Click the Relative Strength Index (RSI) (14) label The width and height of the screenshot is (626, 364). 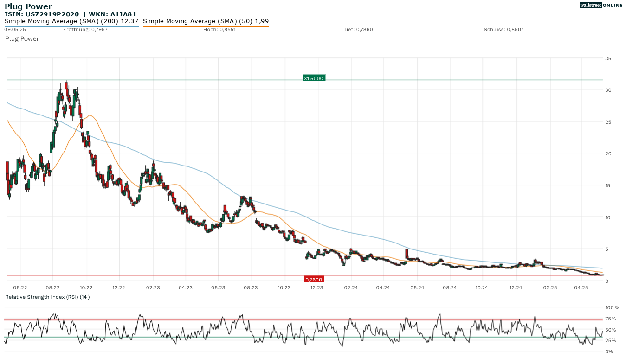coord(47,297)
